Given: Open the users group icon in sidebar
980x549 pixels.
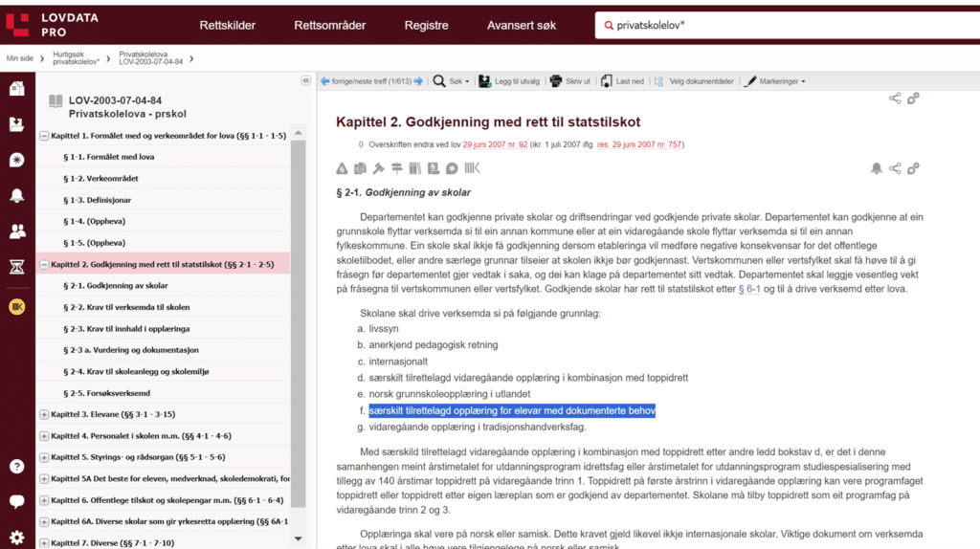Looking at the screenshot, I should pos(17,231).
